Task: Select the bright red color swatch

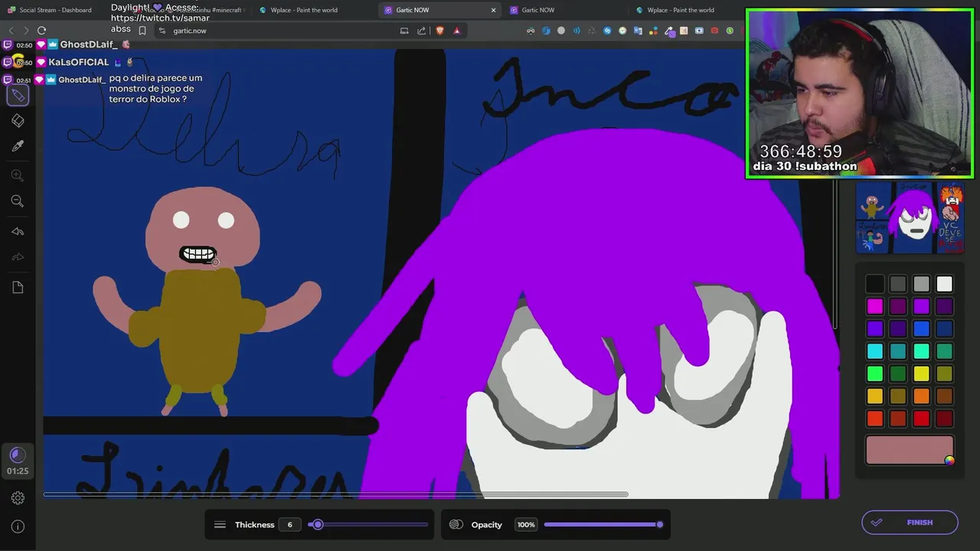Action: pos(921,419)
